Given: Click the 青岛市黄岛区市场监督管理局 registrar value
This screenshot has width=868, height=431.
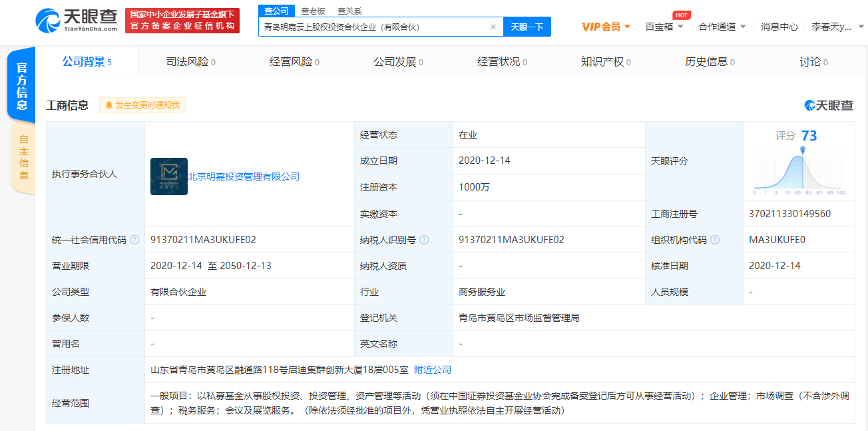Looking at the screenshot, I should 519,318.
